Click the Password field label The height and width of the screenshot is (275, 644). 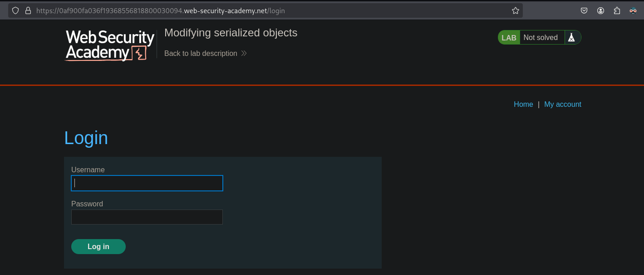(87, 204)
